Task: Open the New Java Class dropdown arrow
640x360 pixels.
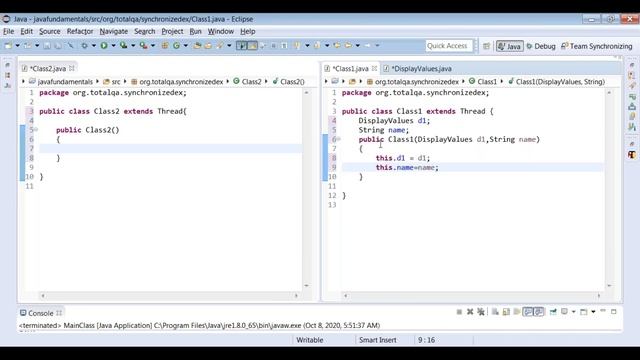Action: 186,46
